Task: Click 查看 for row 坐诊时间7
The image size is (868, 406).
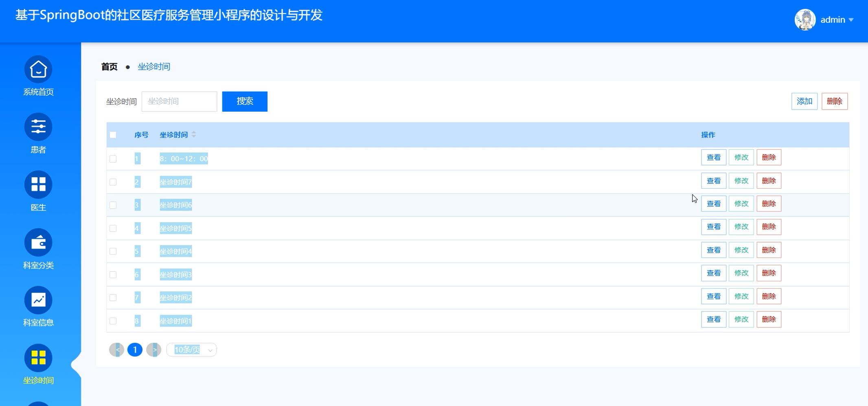Action: point(714,181)
